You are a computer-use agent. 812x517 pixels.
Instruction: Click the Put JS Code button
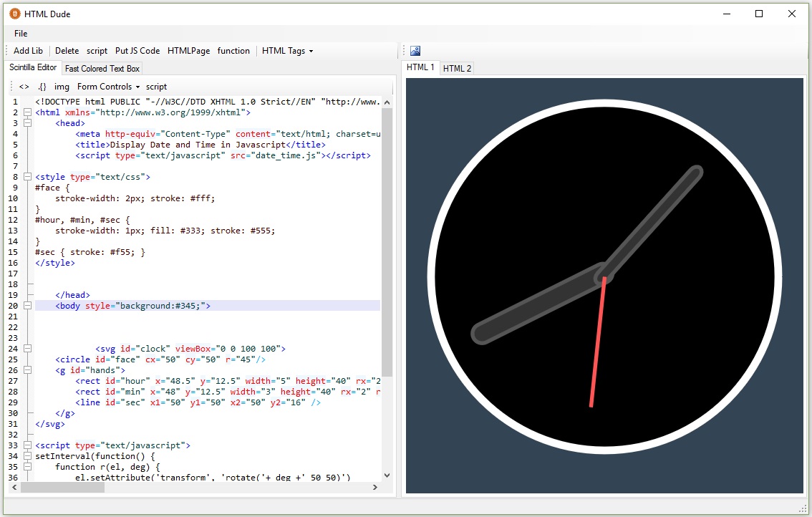[137, 51]
